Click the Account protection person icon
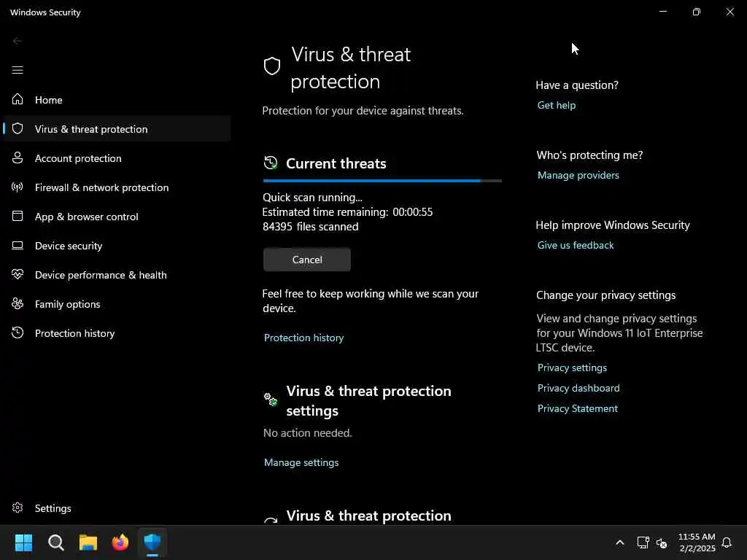The height and width of the screenshot is (560, 747). tap(18, 157)
